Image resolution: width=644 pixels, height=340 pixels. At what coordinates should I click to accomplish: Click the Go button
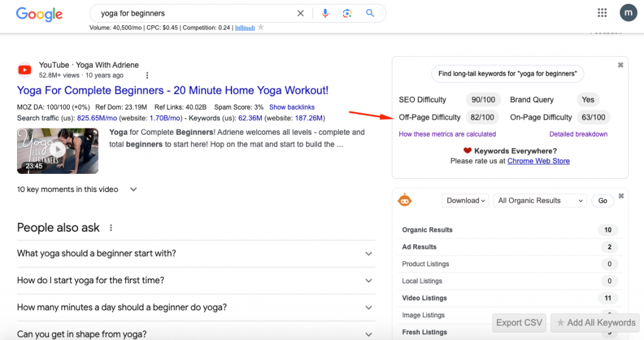tap(602, 201)
